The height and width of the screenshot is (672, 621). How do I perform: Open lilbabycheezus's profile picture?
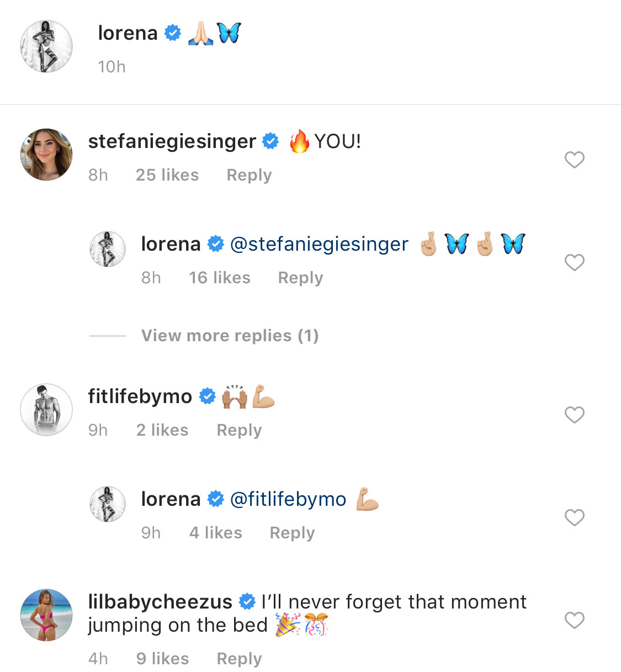[46, 615]
